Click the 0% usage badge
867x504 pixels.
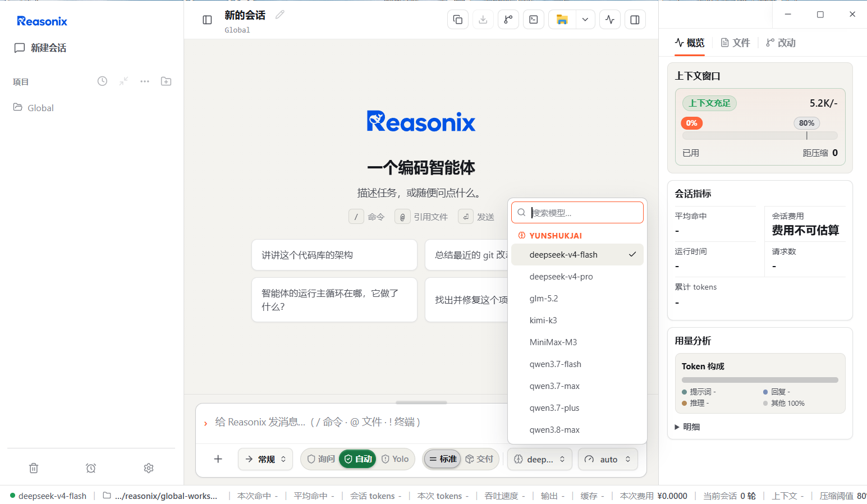691,123
